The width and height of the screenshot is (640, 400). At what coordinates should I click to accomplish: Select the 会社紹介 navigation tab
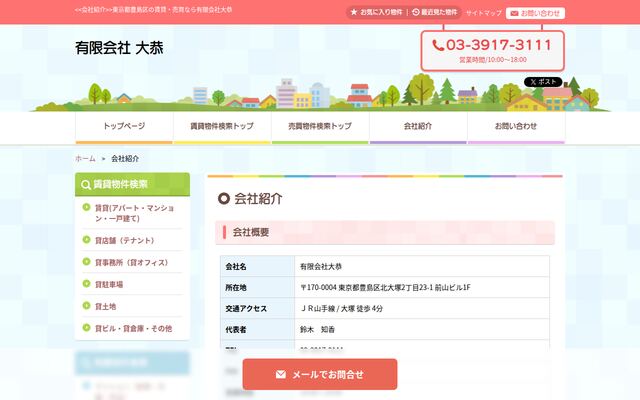click(x=418, y=128)
